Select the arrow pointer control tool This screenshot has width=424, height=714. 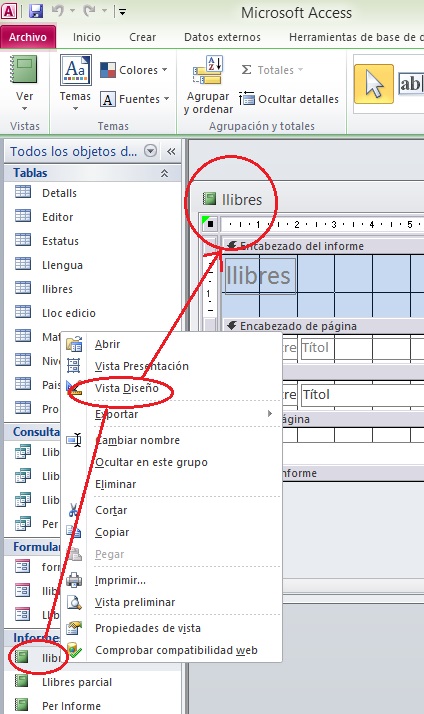click(x=374, y=84)
